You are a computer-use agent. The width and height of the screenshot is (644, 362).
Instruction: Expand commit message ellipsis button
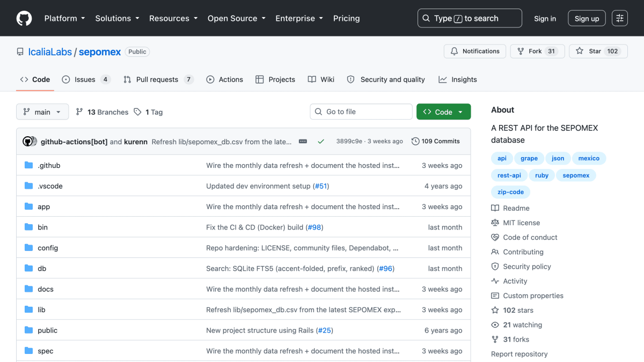coord(303,142)
